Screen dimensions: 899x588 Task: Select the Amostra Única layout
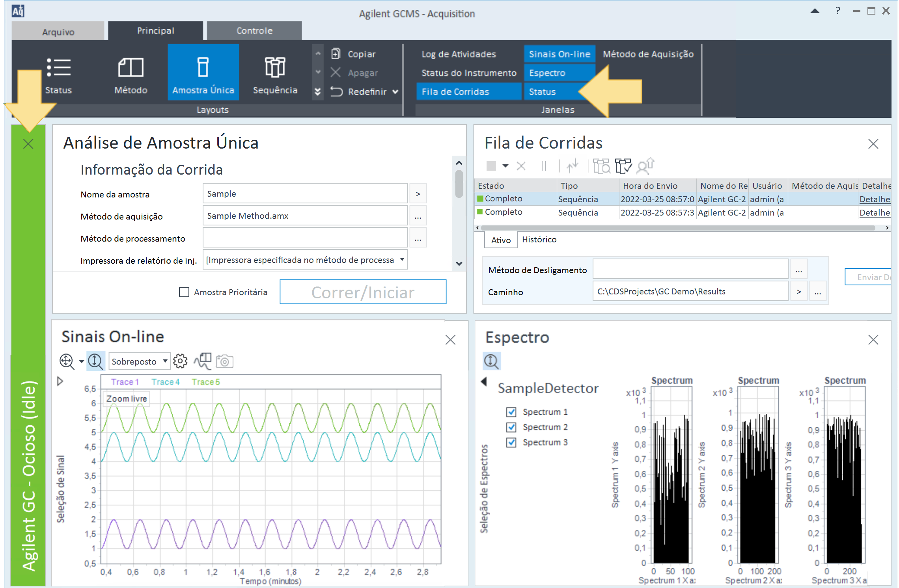[203, 72]
